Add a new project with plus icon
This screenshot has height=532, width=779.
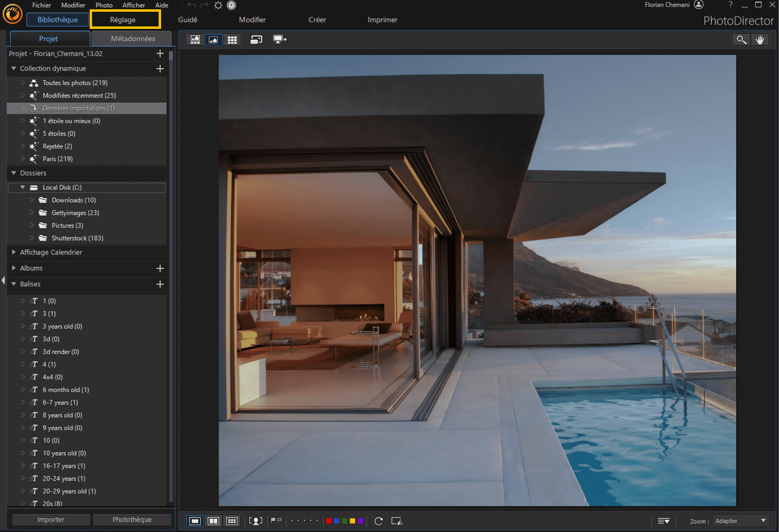tap(160, 53)
